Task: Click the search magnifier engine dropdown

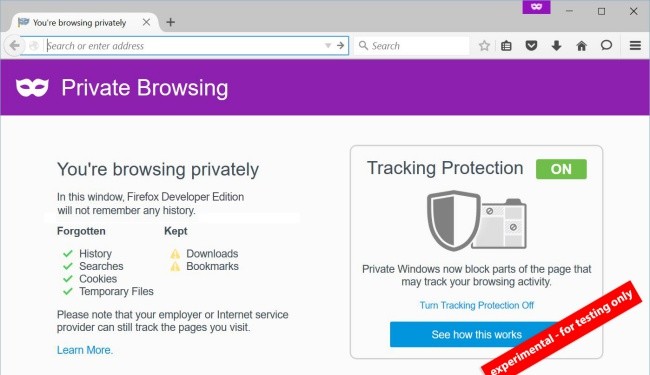Action: point(363,46)
